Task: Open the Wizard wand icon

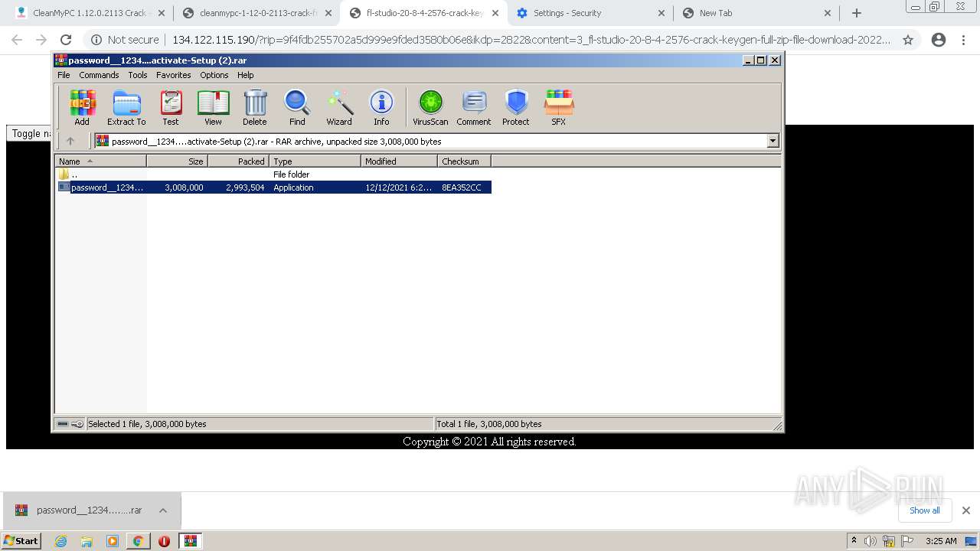Action: 339,107
